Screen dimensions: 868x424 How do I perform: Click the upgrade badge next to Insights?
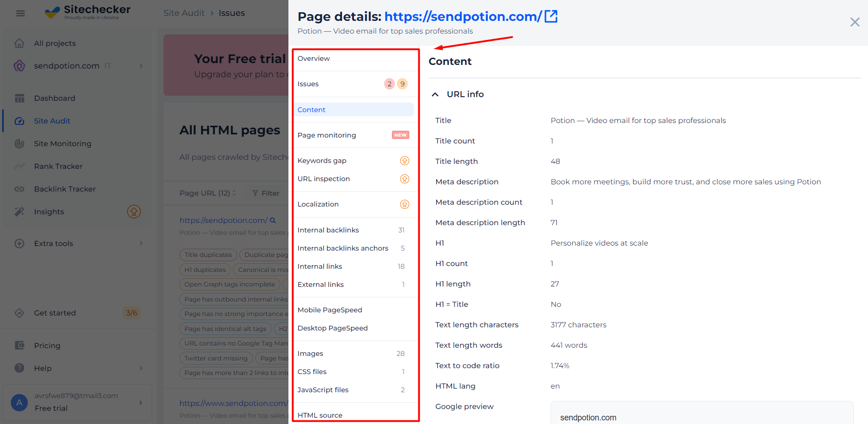[x=134, y=212]
